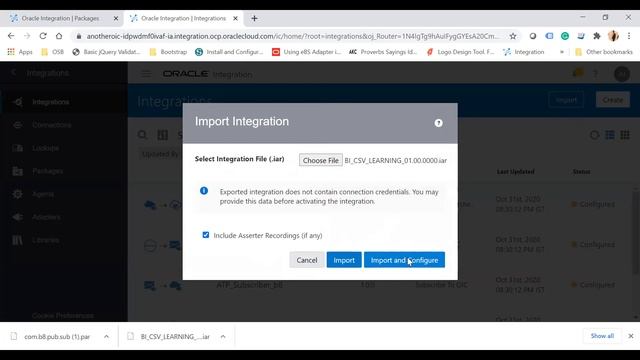
Task: Click the Import and Configure button
Action: [404, 260]
